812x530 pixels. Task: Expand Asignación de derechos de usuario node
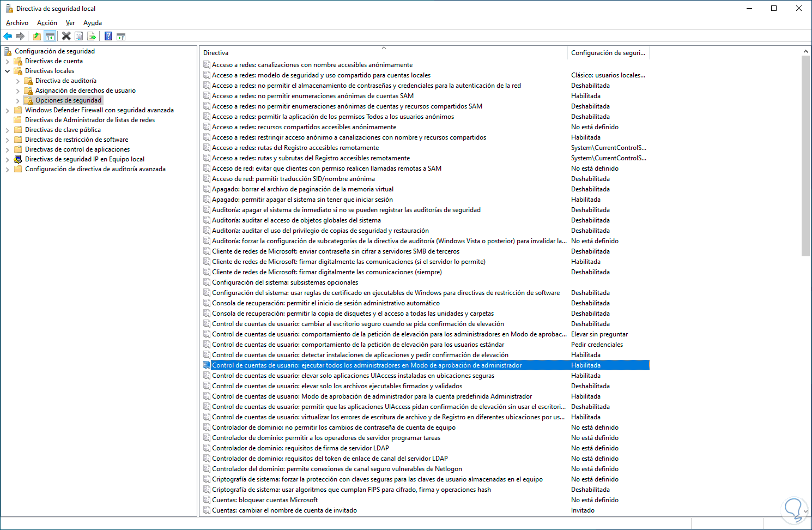18,91
